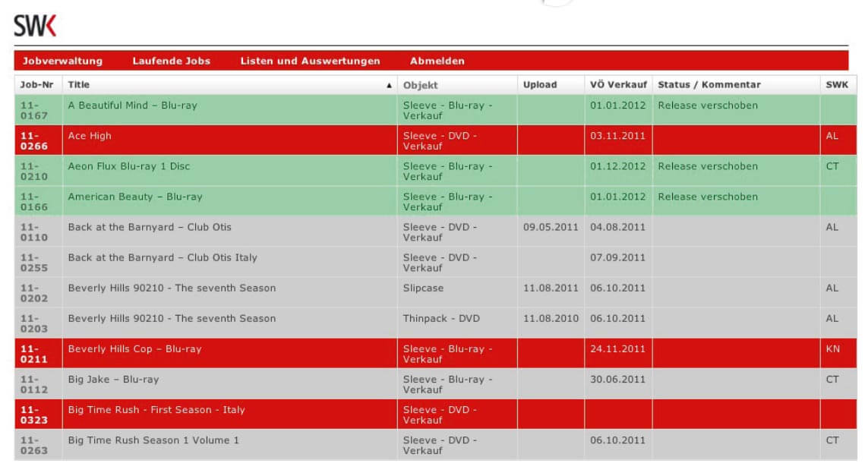Select job number 11-0210

pyautogui.click(x=33, y=171)
